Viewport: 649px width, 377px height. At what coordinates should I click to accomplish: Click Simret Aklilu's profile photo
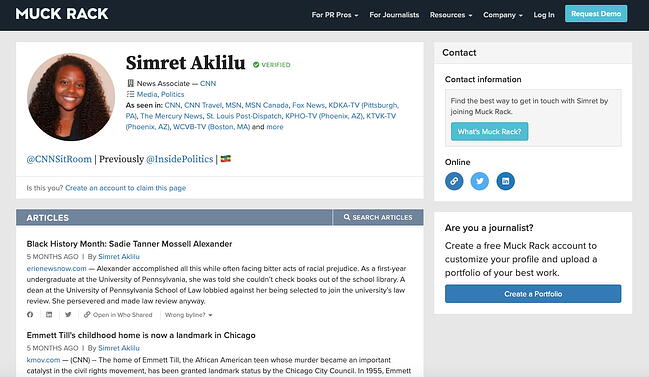[71, 96]
